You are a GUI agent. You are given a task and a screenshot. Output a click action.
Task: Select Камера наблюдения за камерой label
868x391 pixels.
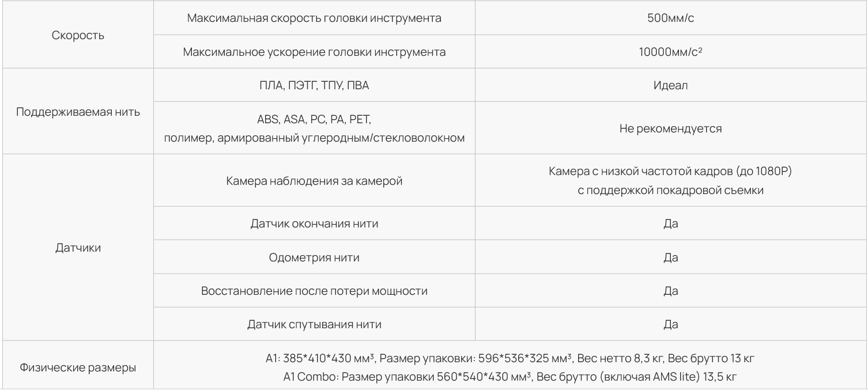[314, 181]
